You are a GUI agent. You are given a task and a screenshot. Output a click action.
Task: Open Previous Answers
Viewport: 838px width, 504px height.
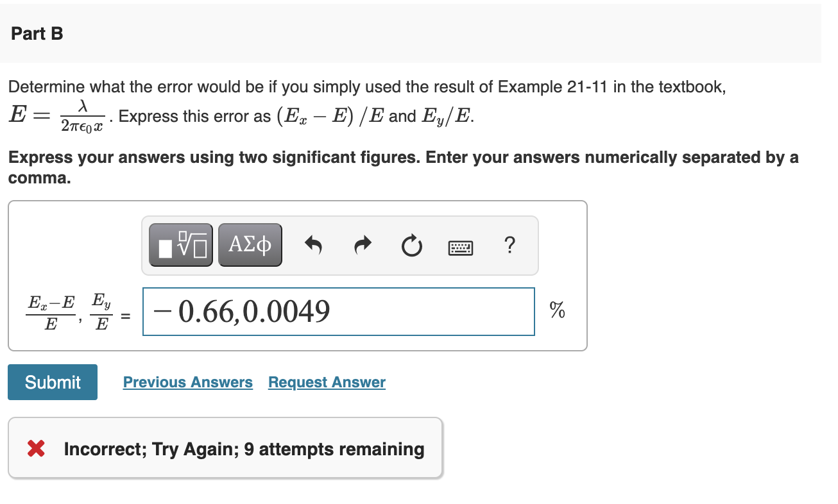click(x=187, y=382)
